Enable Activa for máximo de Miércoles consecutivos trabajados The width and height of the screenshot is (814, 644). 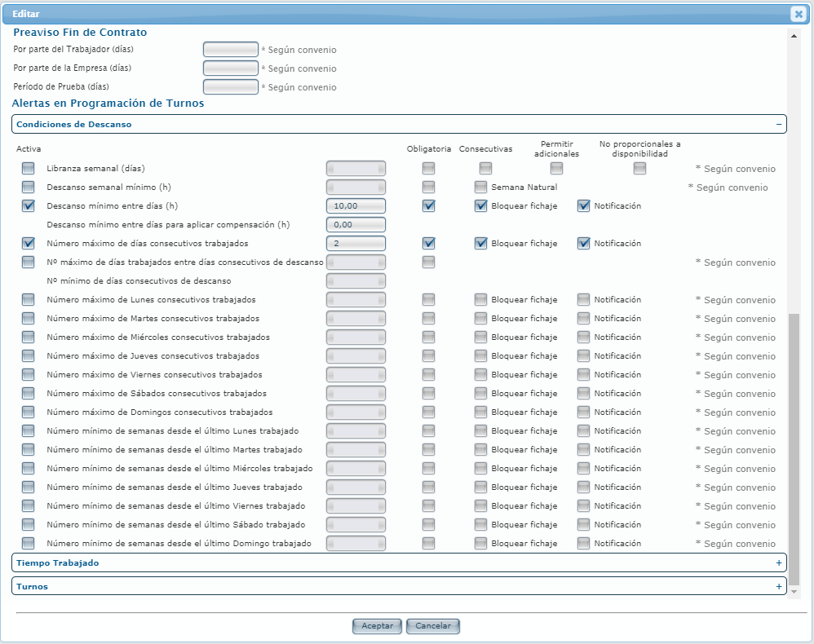click(28, 337)
